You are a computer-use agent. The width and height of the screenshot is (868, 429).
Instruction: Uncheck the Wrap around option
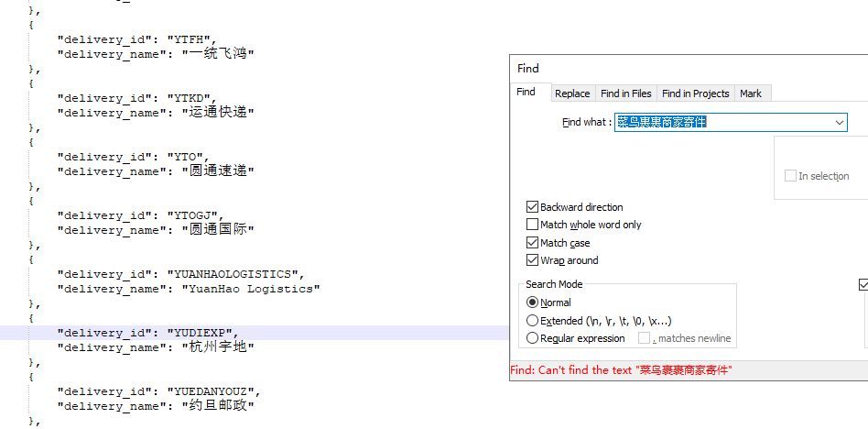coord(532,260)
